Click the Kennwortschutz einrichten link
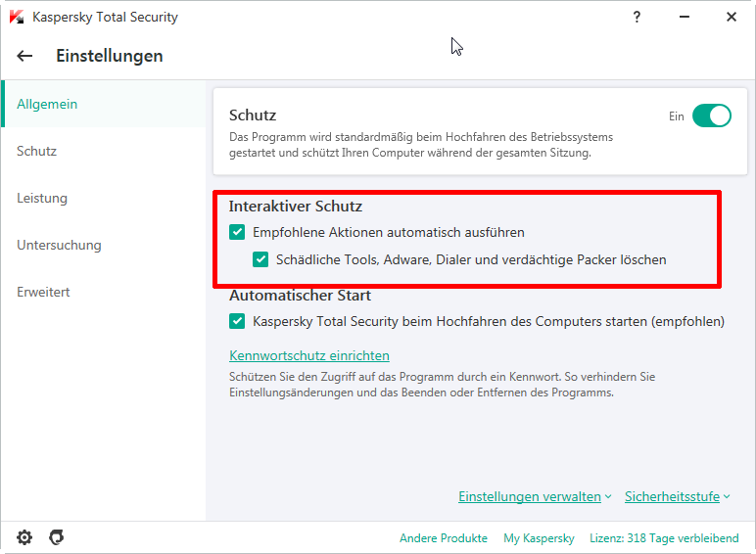 pos(309,355)
